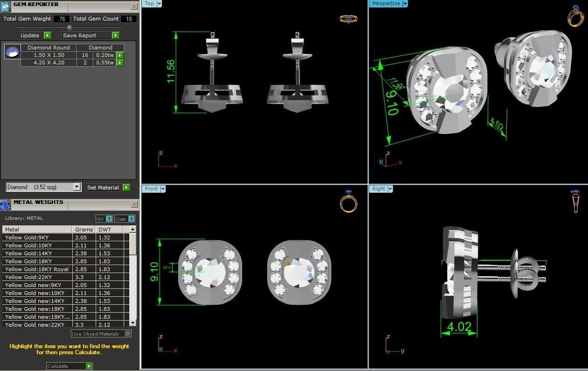The width and height of the screenshot is (588, 371).
Task: Select the Perspective viewport label
Action: tap(386, 3)
